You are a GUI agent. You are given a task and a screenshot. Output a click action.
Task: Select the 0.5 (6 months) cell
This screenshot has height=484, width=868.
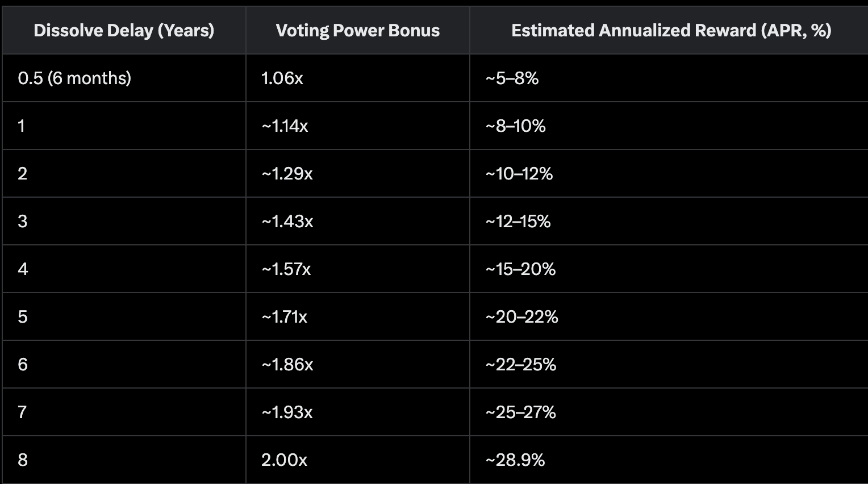[x=124, y=78]
